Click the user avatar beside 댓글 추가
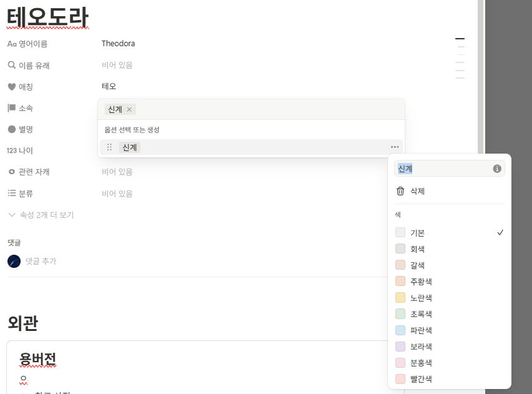Viewport: 532px width, 394px height. [14, 261]
